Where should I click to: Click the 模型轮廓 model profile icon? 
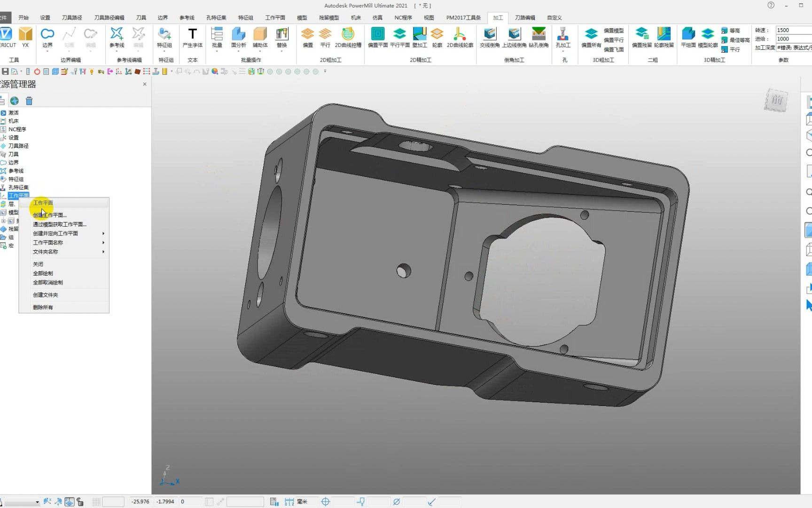point(708,38)
